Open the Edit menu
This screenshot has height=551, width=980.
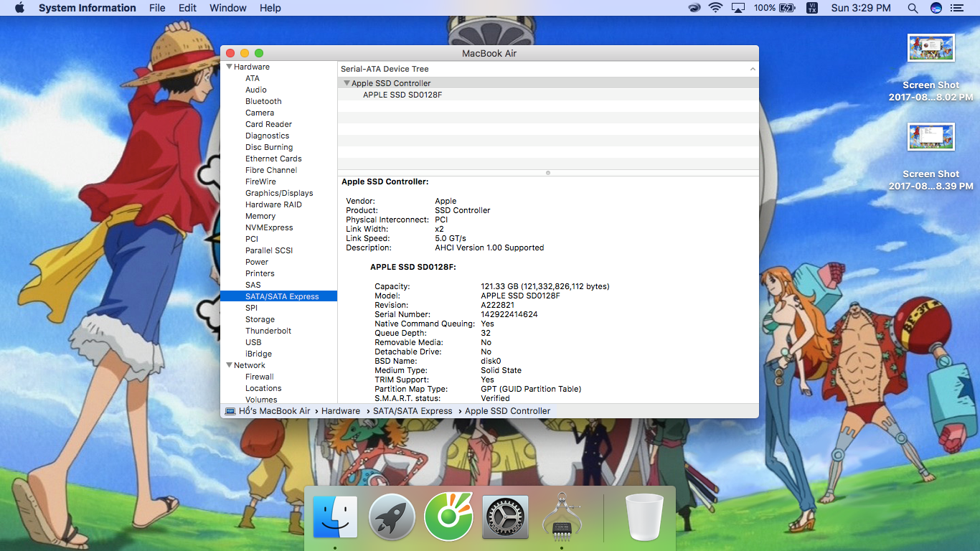point(187,8)
